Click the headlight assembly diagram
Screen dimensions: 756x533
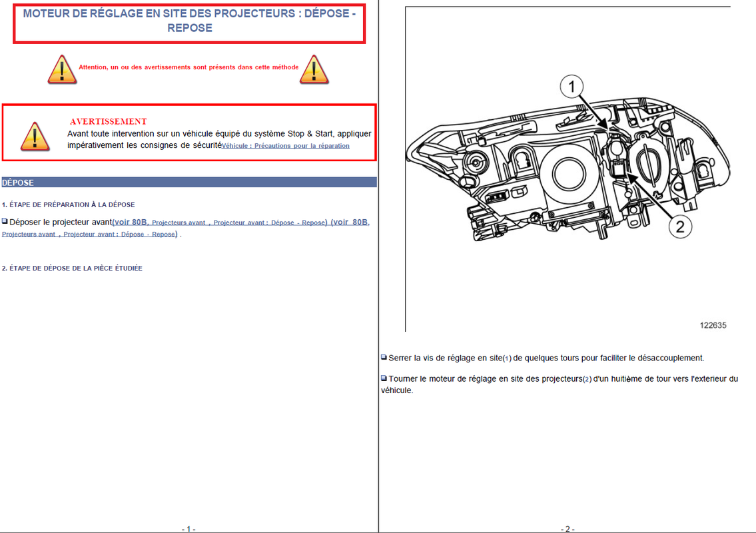click(x=568, y=169)
